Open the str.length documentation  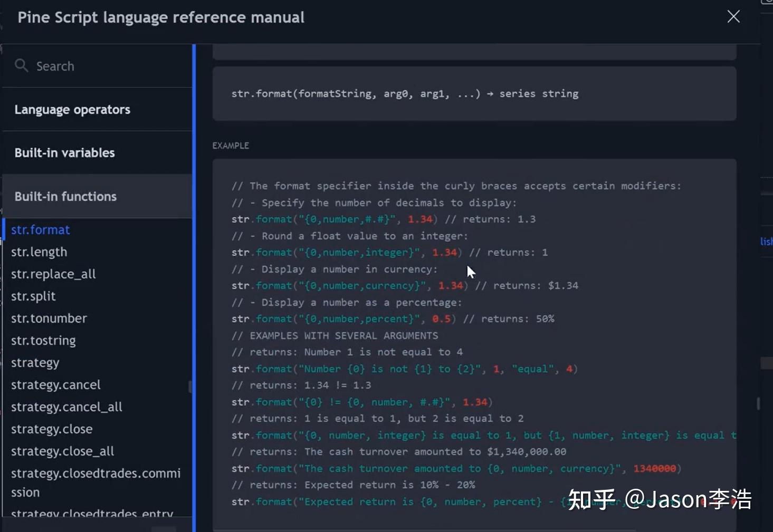pos(39,252)
